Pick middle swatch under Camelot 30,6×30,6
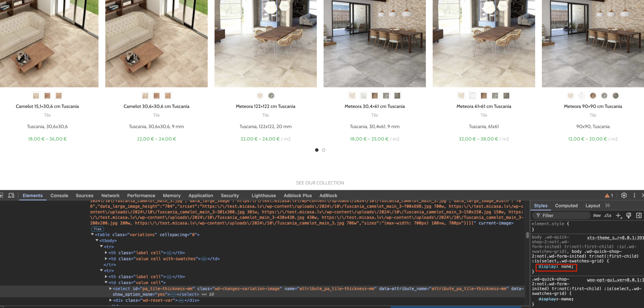644x308 pixels. point(156,95)
